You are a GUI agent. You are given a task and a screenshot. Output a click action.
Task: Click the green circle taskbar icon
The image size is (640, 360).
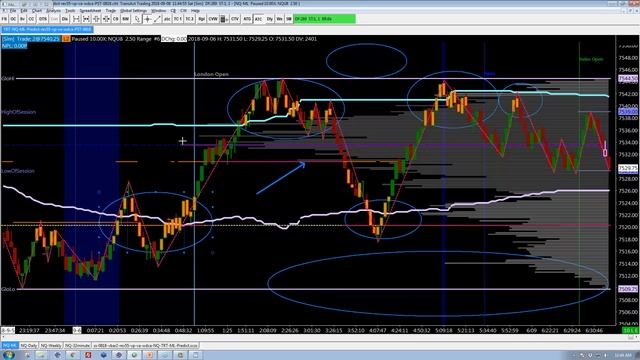click(134, 354)
